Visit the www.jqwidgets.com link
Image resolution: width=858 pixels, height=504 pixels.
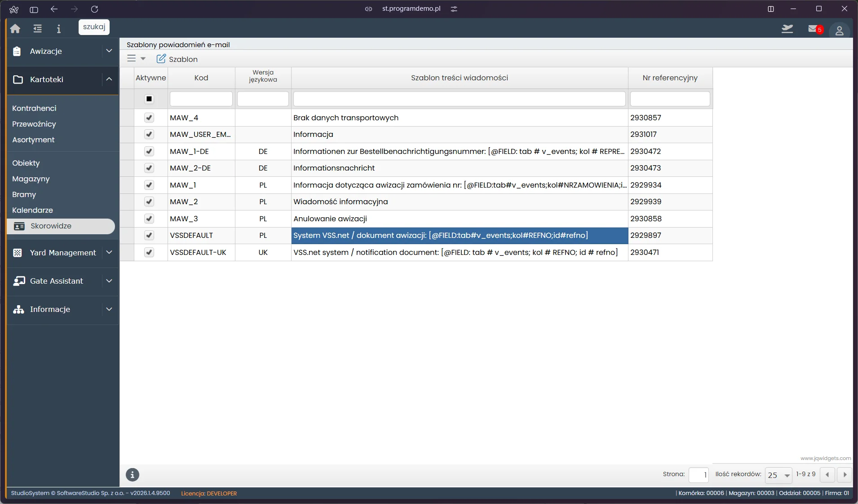coord(825,458)
